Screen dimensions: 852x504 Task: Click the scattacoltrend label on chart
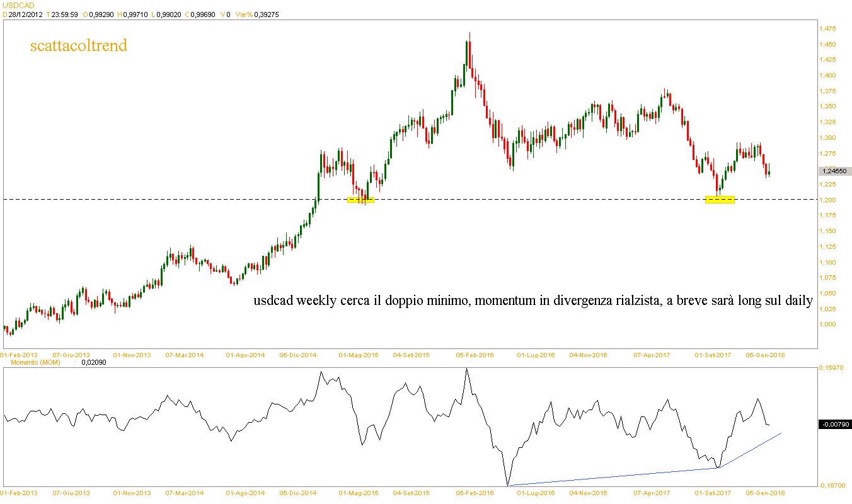pos(79,45)
